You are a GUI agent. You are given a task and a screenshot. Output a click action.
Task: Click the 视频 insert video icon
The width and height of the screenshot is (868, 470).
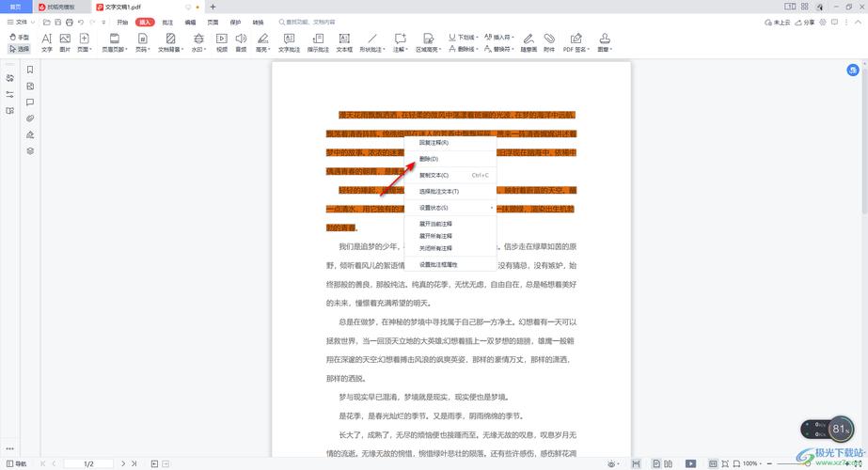click(x=222, y=42)
